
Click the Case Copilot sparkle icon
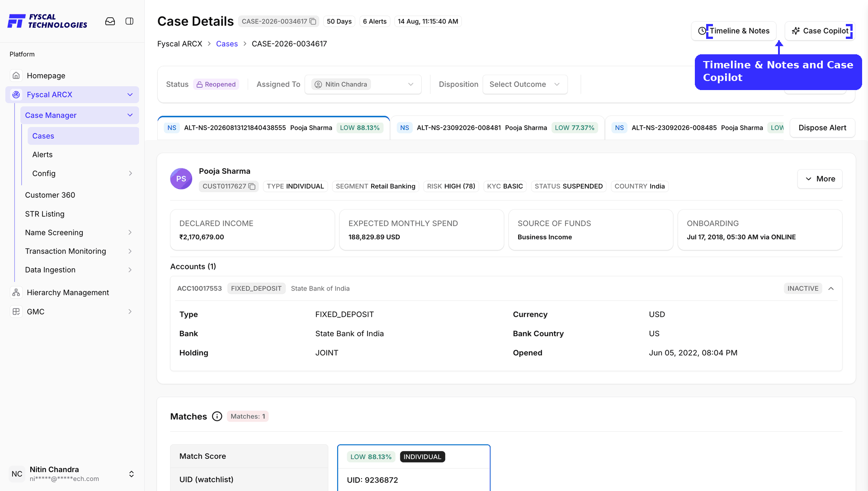pyautogui.click(x=796, y=31)
